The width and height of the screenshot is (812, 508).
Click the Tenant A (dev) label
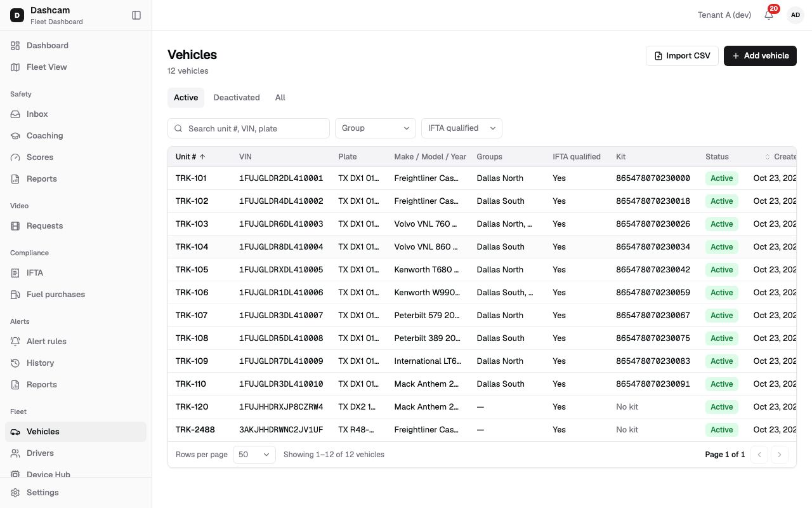(x=724, y=15)
